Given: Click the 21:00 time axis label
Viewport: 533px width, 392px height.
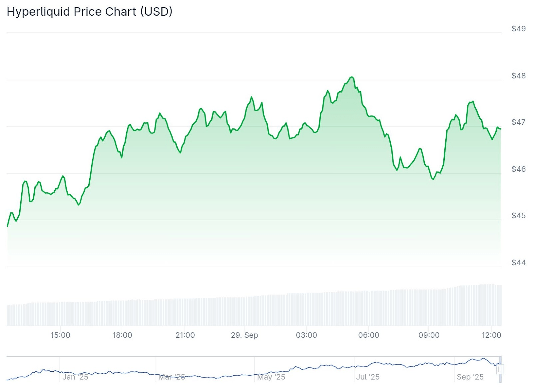Looking at the screenshot, I should point(185,335).
